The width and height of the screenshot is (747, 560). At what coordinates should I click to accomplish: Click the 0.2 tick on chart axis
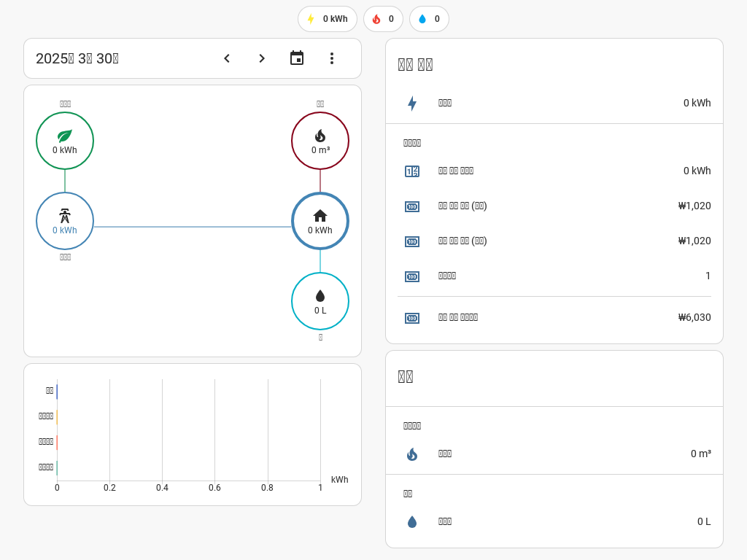point(109,488)
